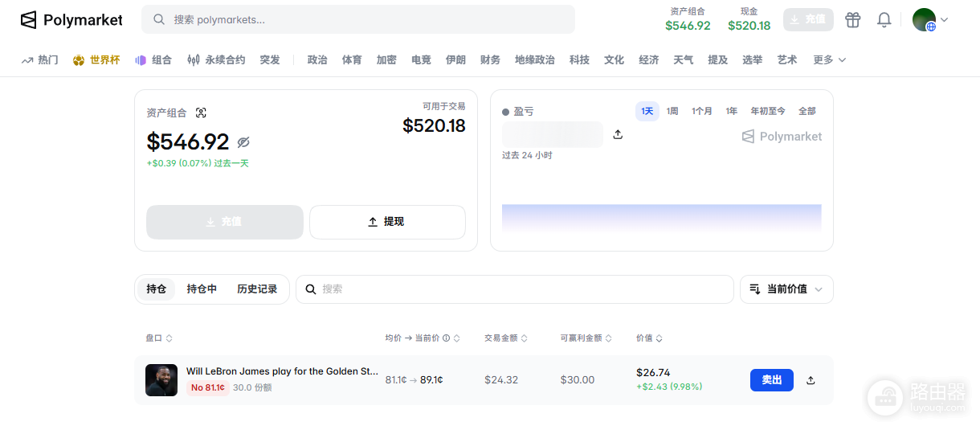Click the LeBron James market thumbnail

pos(161,380)
